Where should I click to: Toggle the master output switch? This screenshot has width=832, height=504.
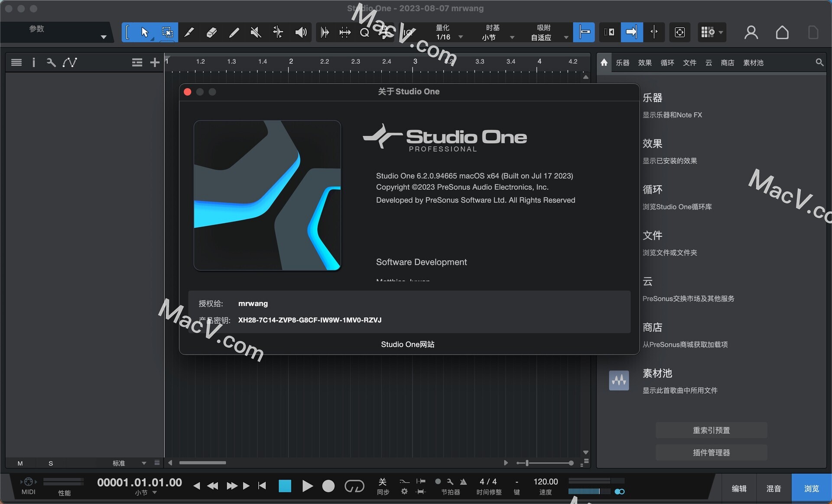620,491
